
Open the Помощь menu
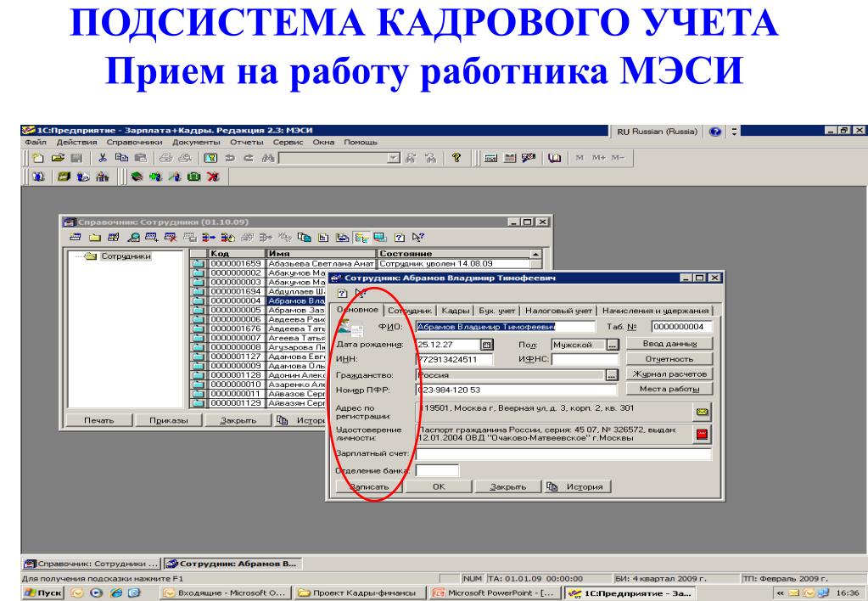point(361,143)
